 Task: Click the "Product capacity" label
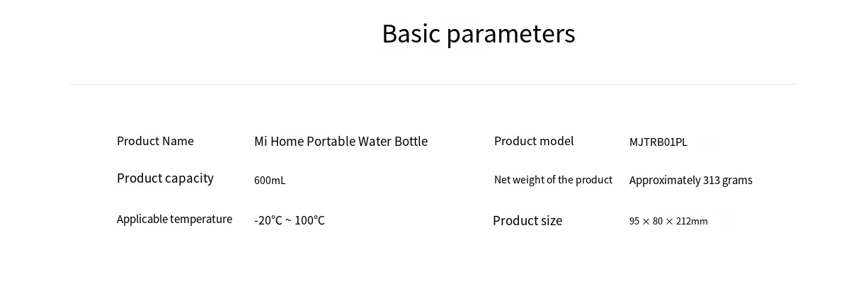[165, 178]
